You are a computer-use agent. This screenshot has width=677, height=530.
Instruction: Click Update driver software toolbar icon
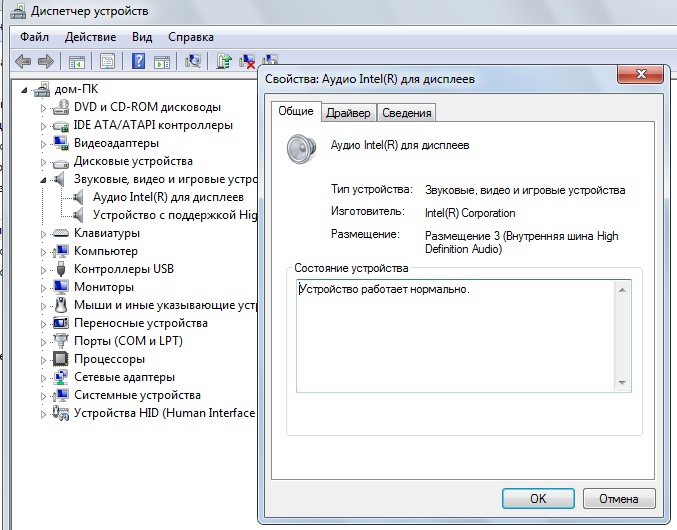[224, 61]
